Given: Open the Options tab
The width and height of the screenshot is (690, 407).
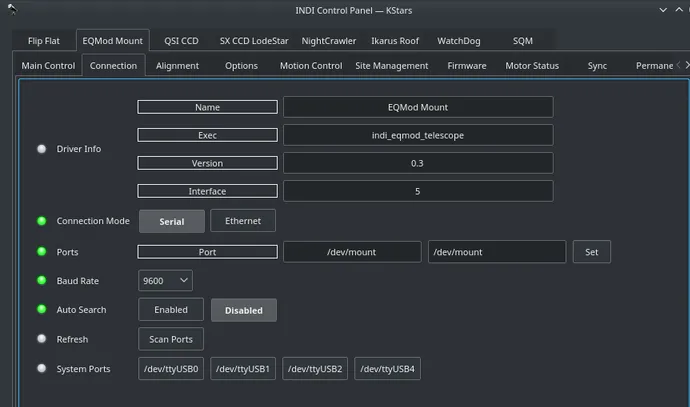Looking at the screenshot, I should 241,66.
